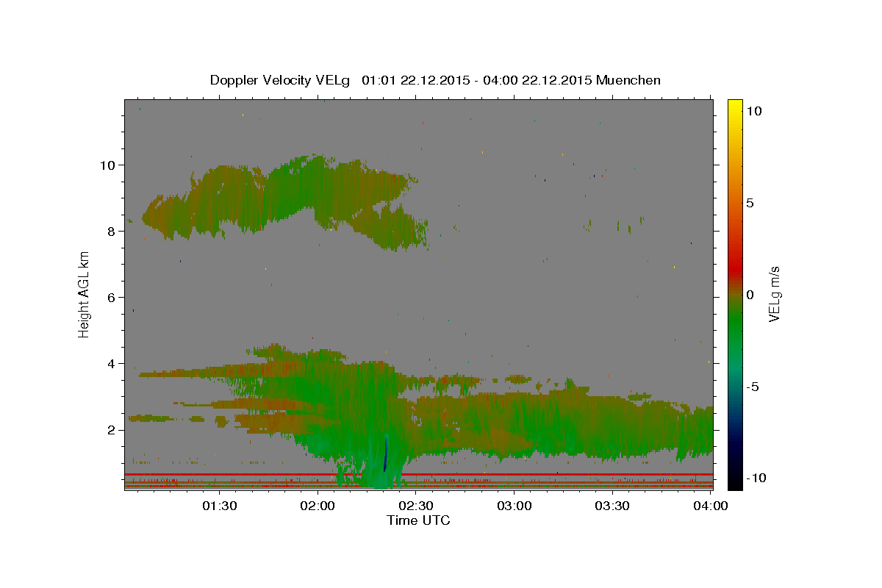Click the 03:30 time tick label
Screen dimensions: 882x588
pos(612,506)
